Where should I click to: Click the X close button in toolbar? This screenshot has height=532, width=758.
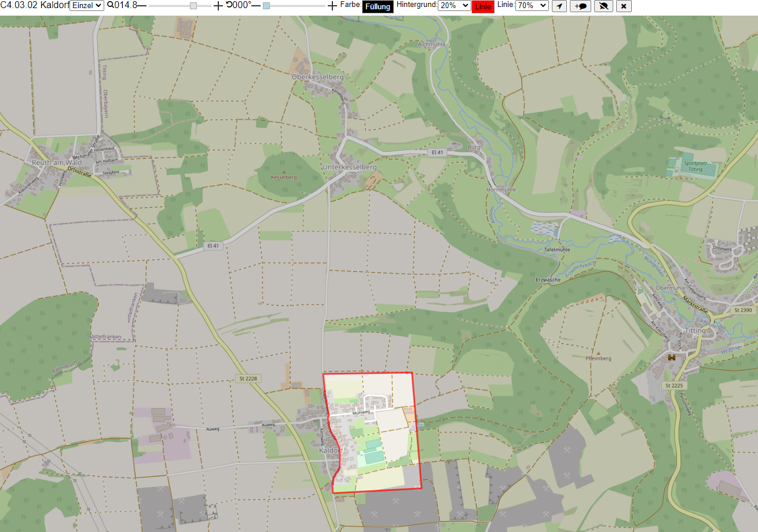624,6
